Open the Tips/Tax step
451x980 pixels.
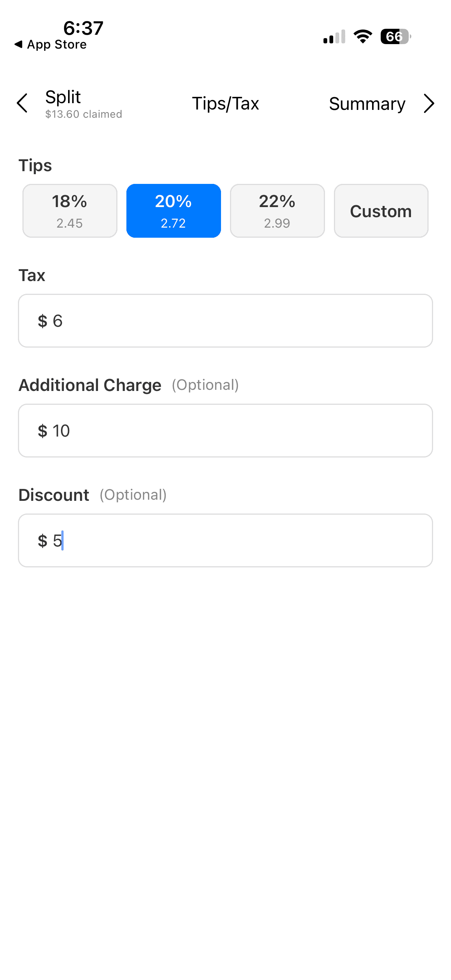(225, 104)
